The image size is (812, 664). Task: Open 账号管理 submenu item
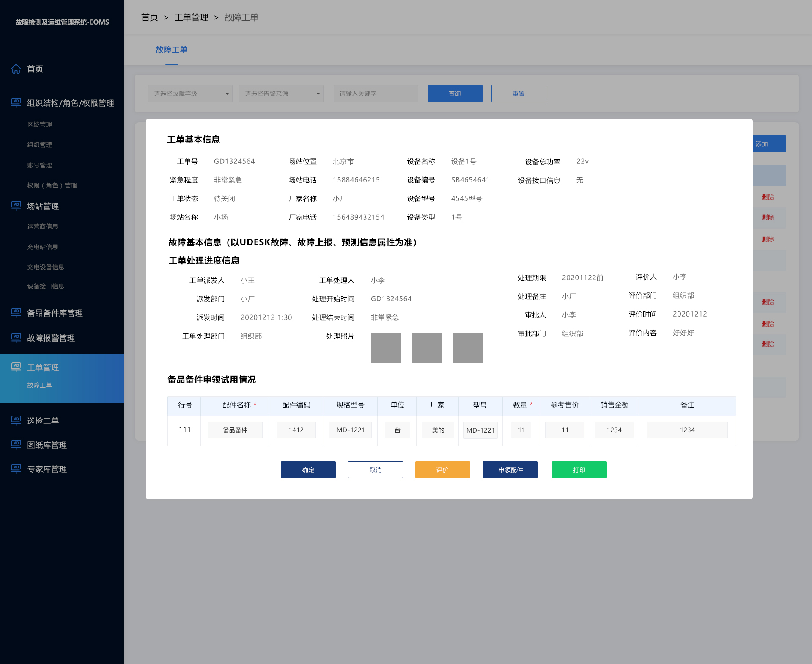pyautogui.click(x=40, y=165)
